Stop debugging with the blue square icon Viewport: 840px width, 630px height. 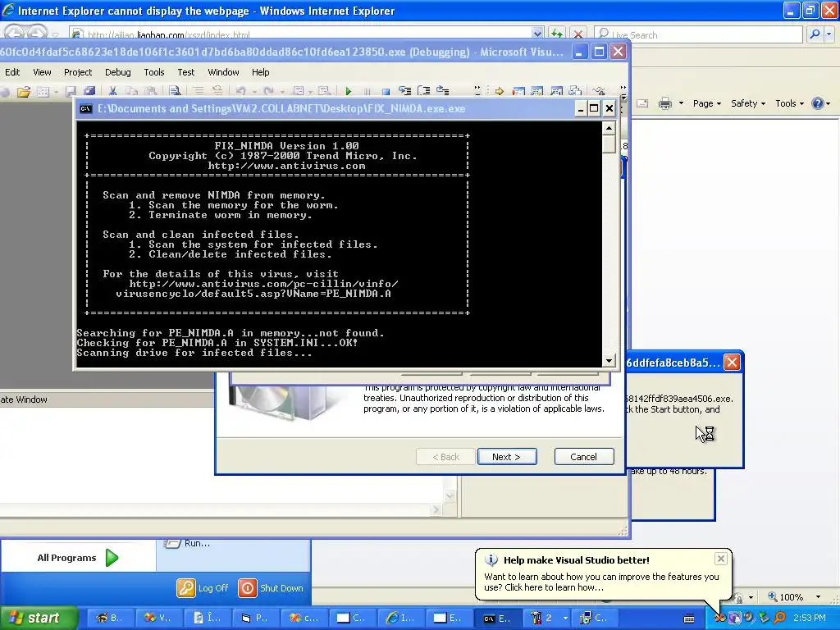coord(386,92)
